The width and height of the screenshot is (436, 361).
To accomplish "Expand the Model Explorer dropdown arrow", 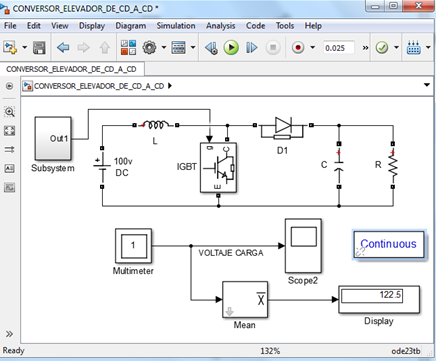I will 193,48.
